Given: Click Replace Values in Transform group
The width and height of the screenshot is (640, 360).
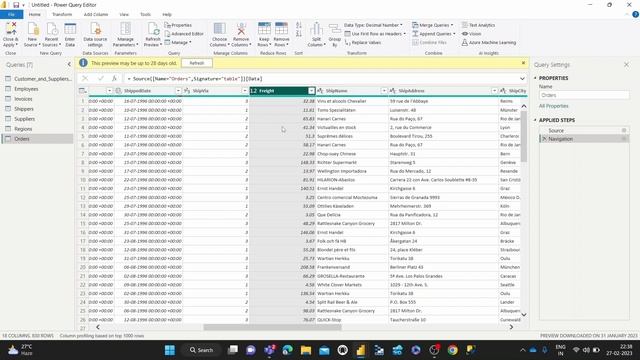Looking at the screenshot, I should pos(363,42).
